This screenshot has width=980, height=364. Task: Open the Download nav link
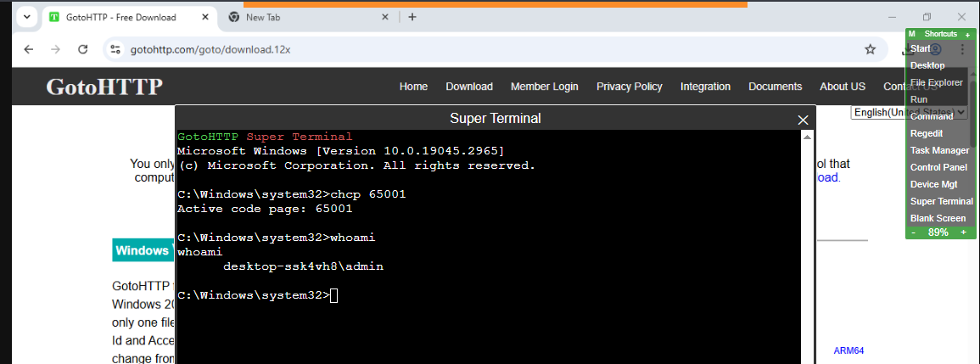tap(469, 87)
